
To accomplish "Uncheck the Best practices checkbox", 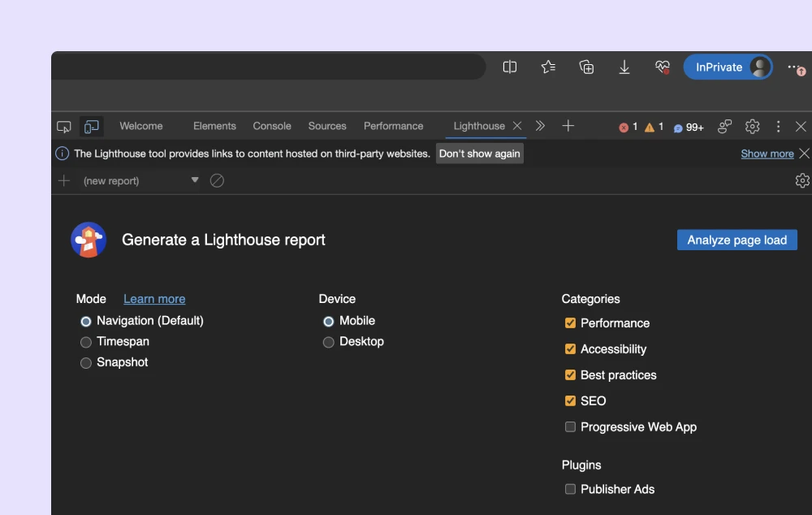I will pos(570,374).
